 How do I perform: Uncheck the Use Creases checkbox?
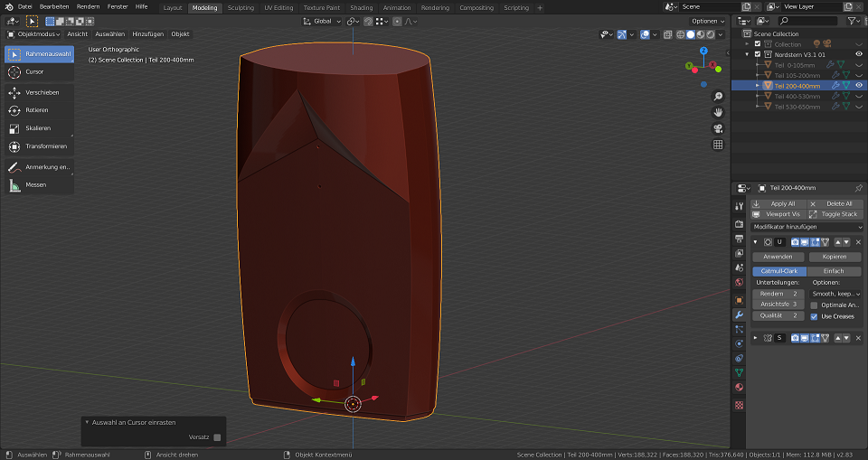tap(815, 316)
